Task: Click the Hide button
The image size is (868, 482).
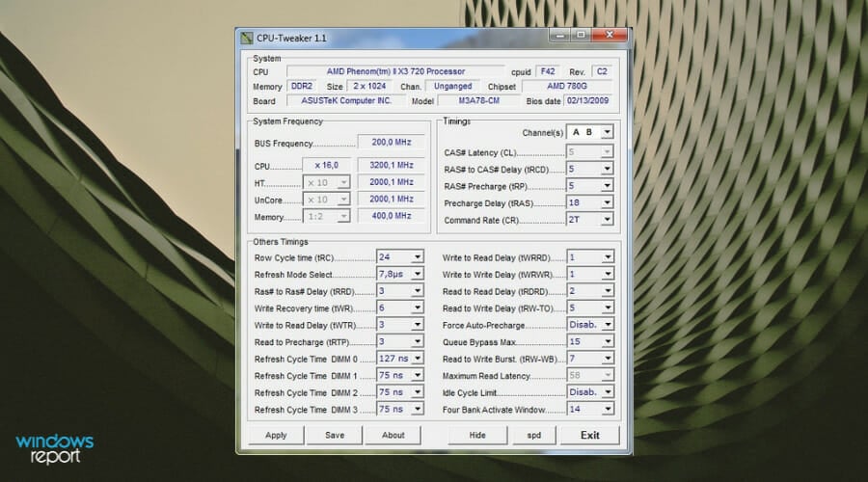Action: (477, 435)
